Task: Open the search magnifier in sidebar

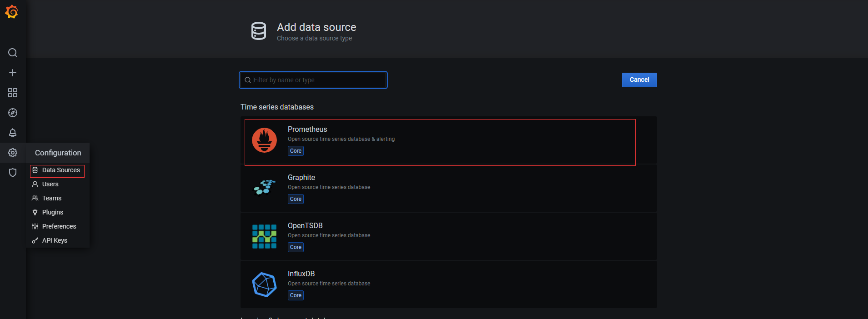Action: point(13,53)
